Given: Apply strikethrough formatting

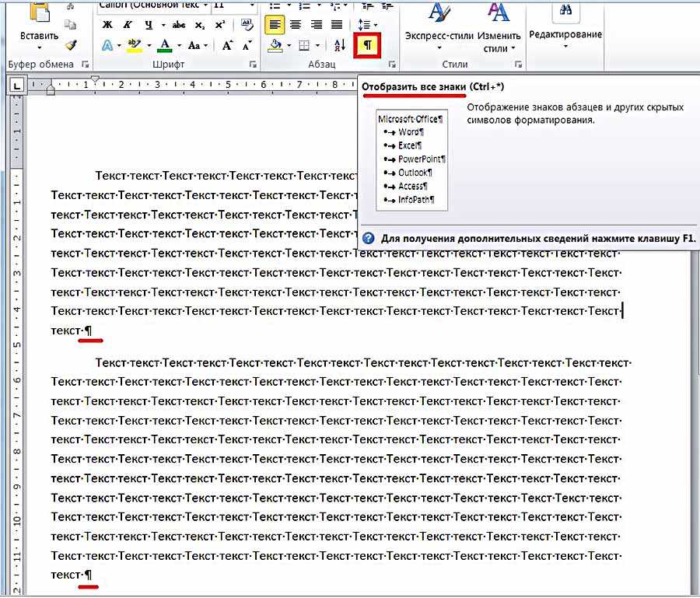Looking at the screenshot, I should 177,25.
